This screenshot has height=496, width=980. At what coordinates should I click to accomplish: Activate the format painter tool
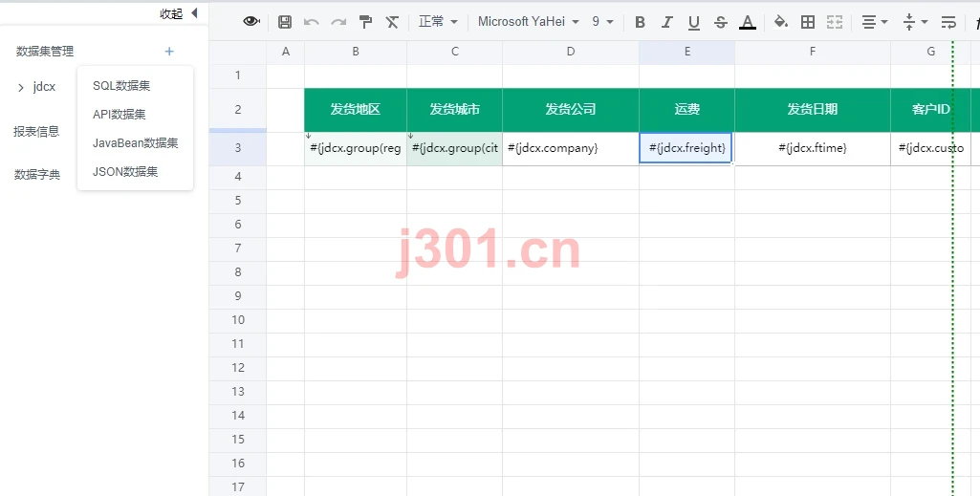(365, 22)
